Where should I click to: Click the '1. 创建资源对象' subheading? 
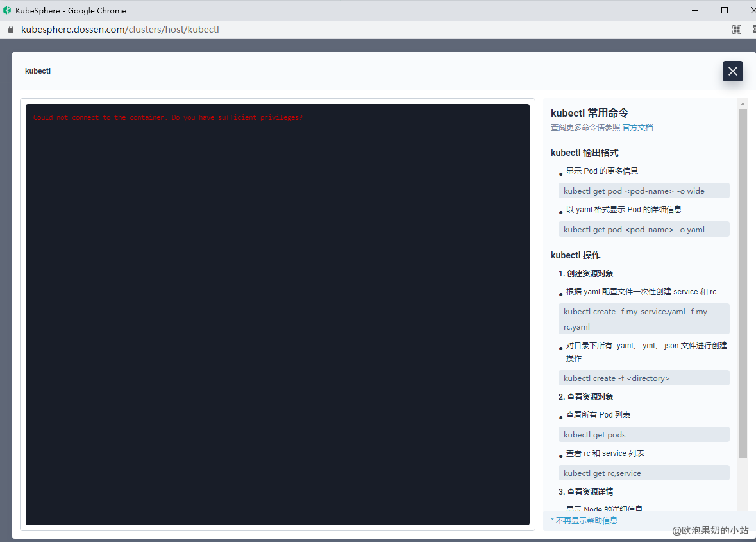586,274
